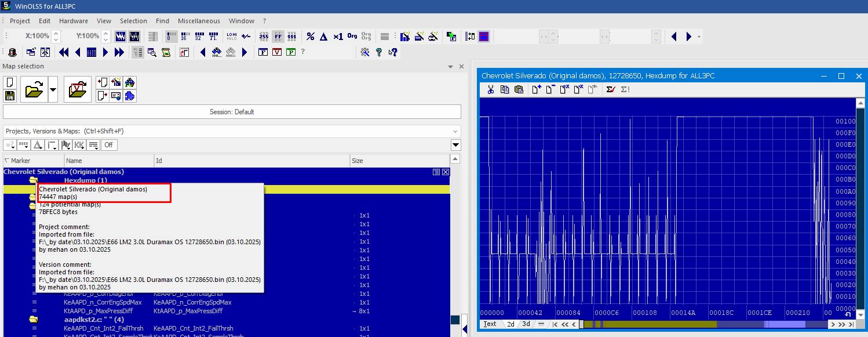
Task: Open the delta filter dropdown
Action: 38,145
